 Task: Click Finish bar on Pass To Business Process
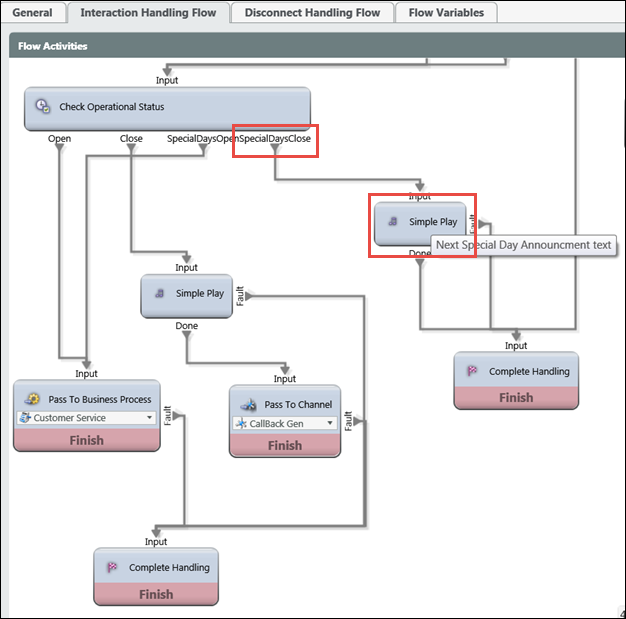(86, 440)
